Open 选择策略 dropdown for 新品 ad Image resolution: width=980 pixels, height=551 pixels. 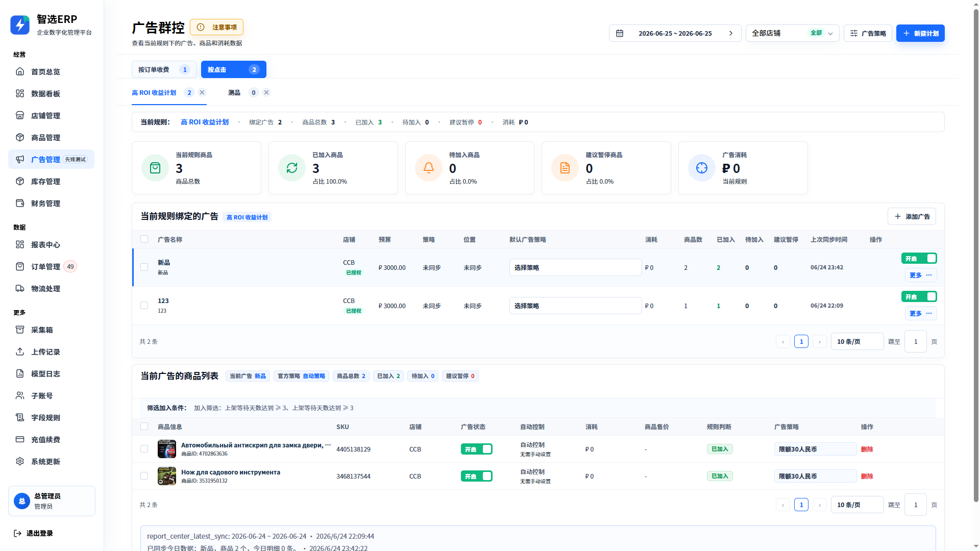coord(575,267)
